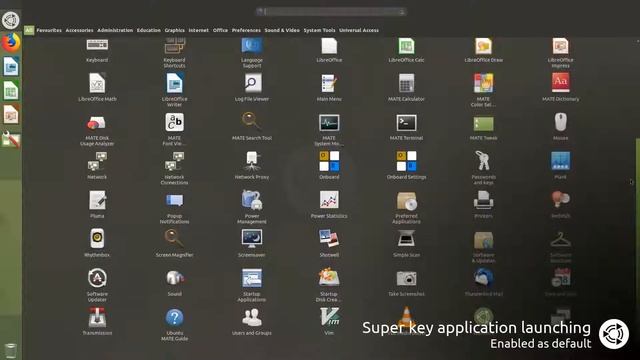Open Startup Applications

pos(252,284)
